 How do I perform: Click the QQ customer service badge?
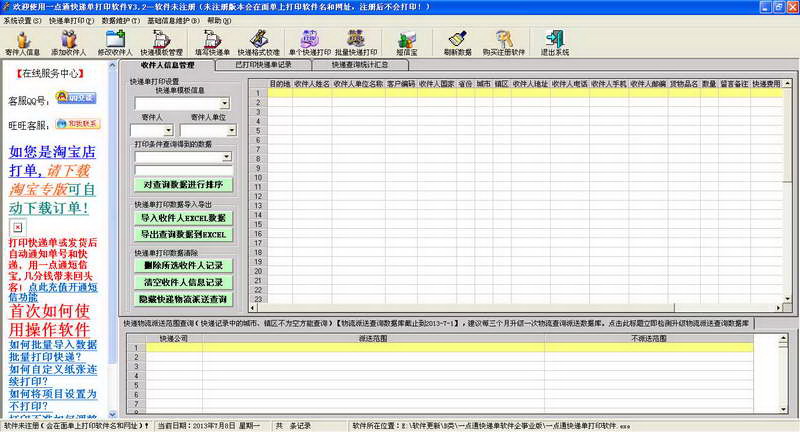76,97
